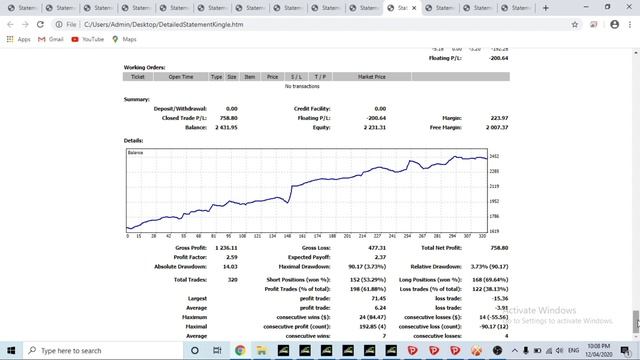Open the Maps bookmark
The width and height of the screenshot is (640, 360).
click(x=124, y=39)
